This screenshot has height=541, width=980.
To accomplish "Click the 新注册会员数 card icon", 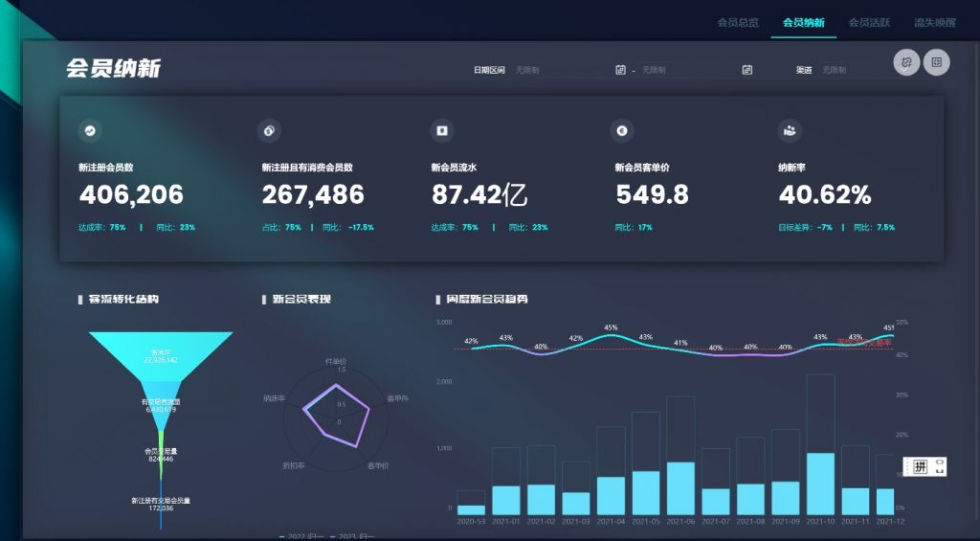I will click(89, 130).
